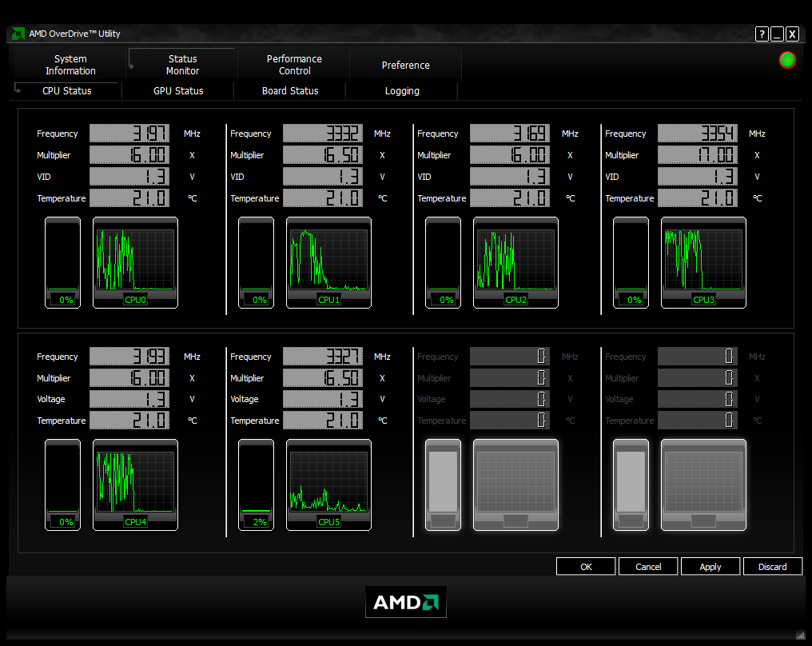The height and width of the screenshot is (646, 812).
Task: Click the CPU0 load percentage bar
Action: pyautogui.click(x=62, y=263)
